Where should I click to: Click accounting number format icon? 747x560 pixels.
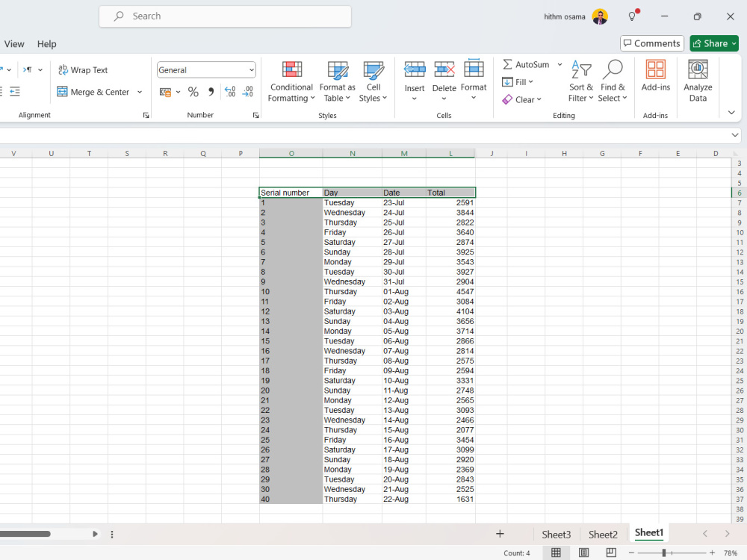coord(165,92)
